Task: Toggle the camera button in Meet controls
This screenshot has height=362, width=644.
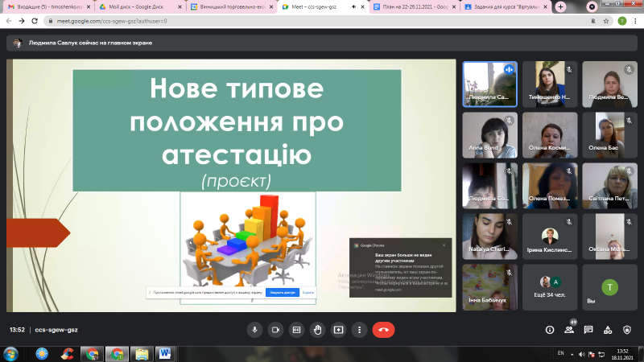Action: [x=275, y=330]
